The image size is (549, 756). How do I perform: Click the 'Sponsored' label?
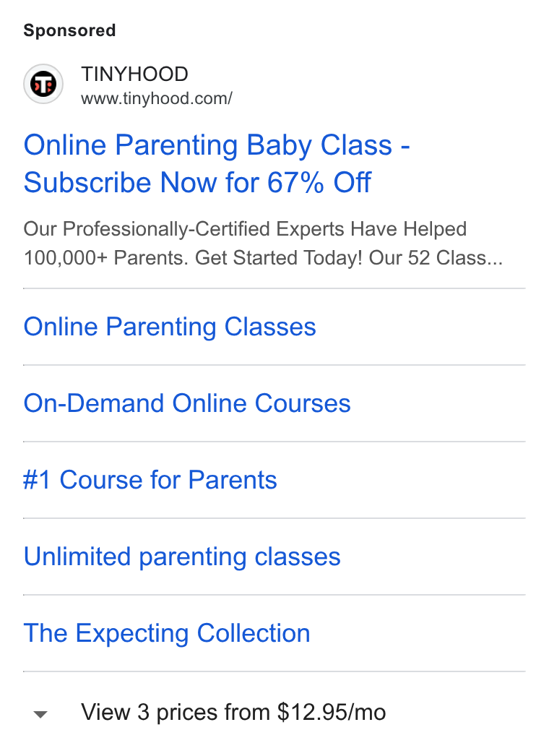(x=70, y=30)
